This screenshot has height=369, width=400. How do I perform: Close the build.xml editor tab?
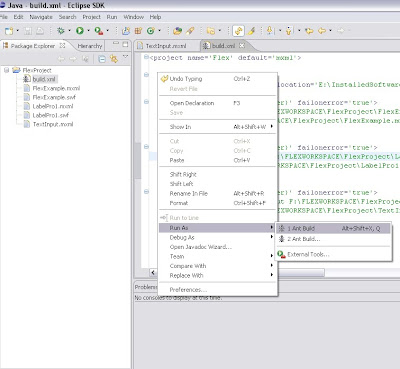coord(242,45)
